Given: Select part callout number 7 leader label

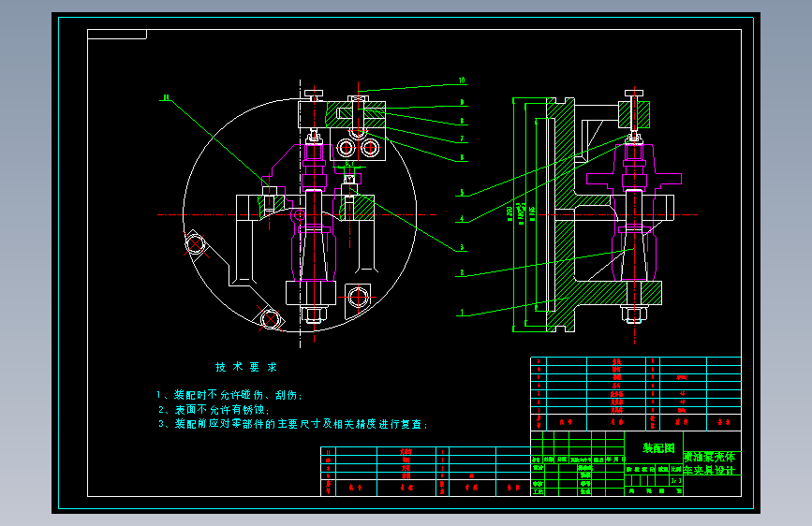Looking at the screenshot, I should coord(462,139).
